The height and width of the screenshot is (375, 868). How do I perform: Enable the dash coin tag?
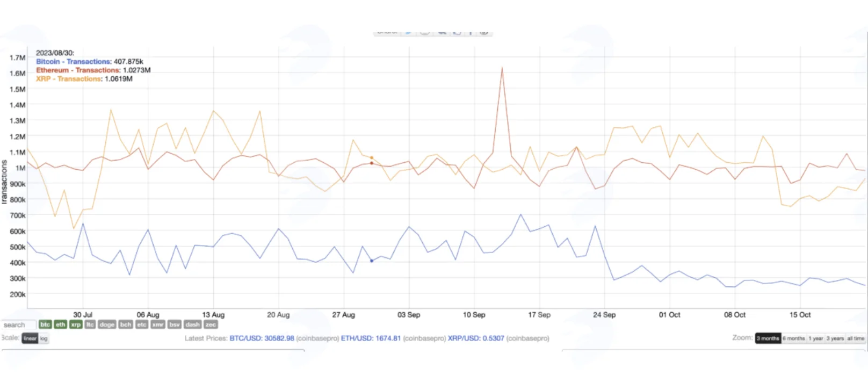192,324
